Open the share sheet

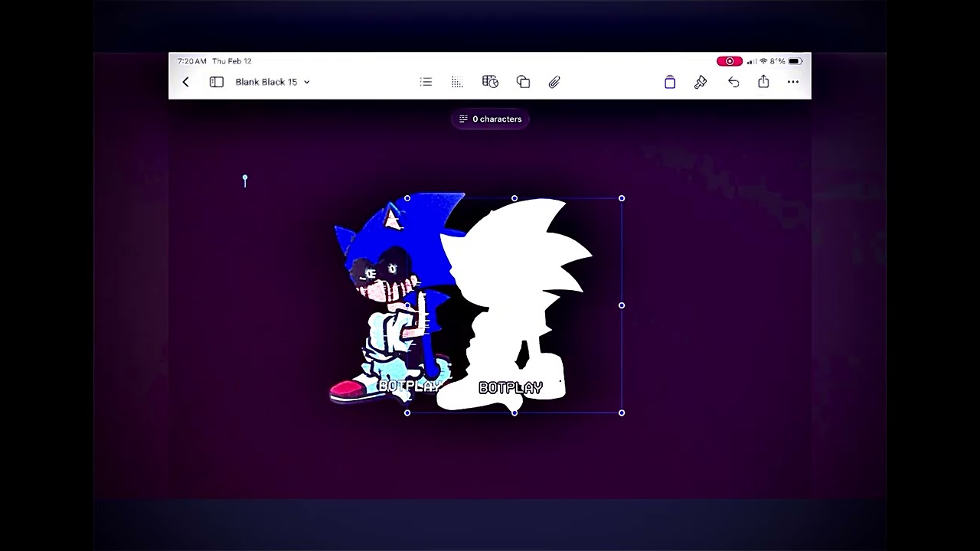coord(763,81)
